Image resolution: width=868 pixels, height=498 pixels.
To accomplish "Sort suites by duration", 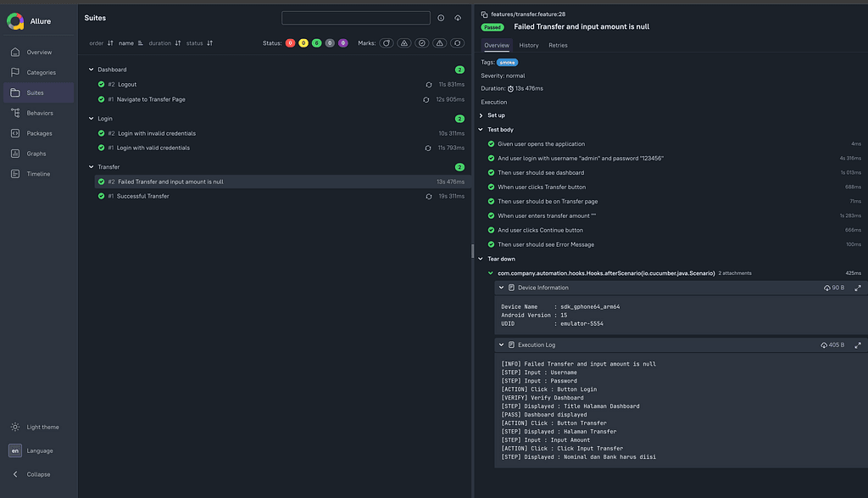I will (164, 43).
